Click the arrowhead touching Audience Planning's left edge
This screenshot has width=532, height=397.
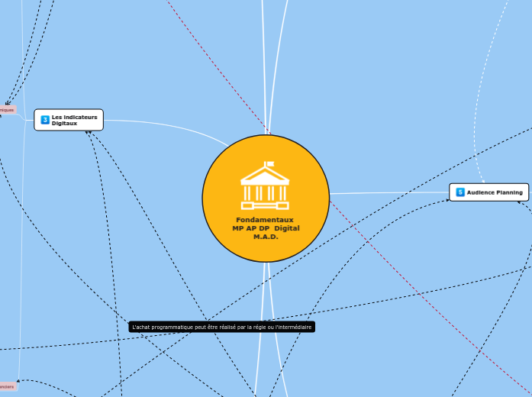coord(447,199)
